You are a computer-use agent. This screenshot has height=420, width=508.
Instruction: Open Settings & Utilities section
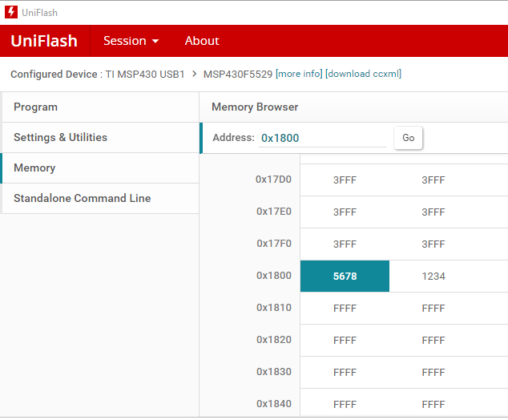click(x=100, y=137)
